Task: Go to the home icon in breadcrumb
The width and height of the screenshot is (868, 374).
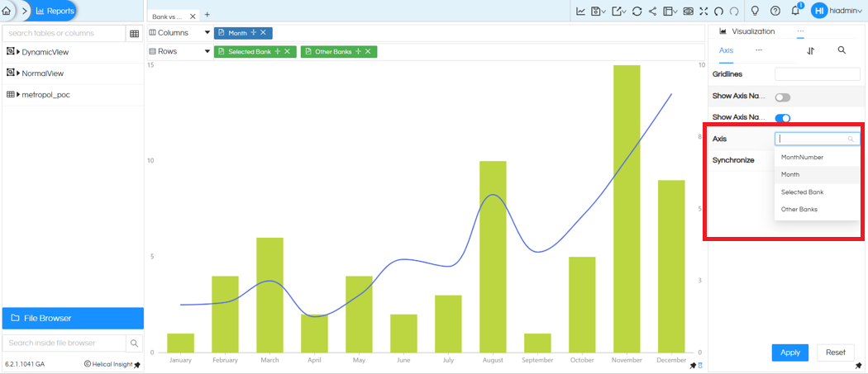Action: coord(7,11)
